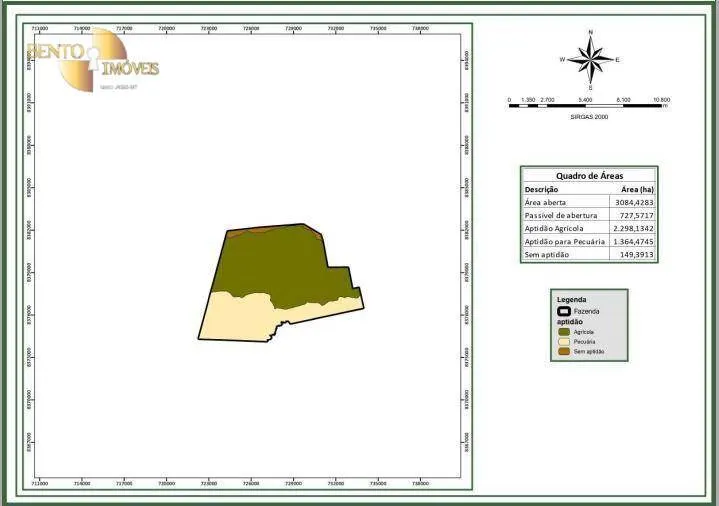Select the 'Aptidão Agrícola' row label
Image resolution: width=719 pixels, height=506 pixels.
pos(554,228)
